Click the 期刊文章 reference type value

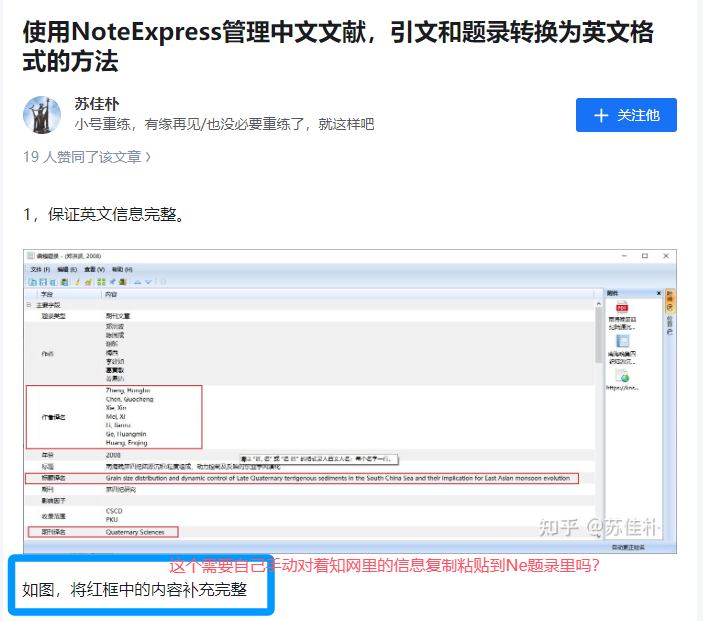coord(118,316)
